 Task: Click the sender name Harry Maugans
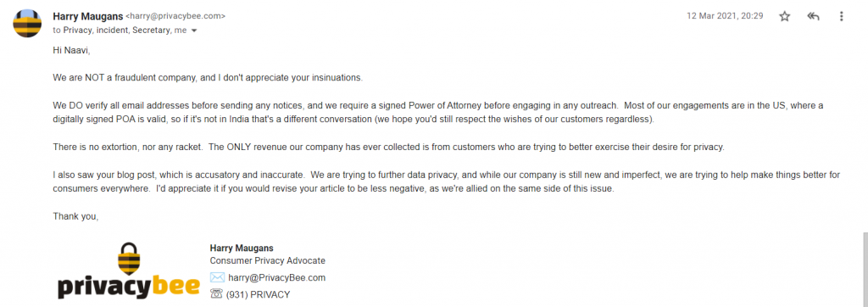tap(88, 16)
